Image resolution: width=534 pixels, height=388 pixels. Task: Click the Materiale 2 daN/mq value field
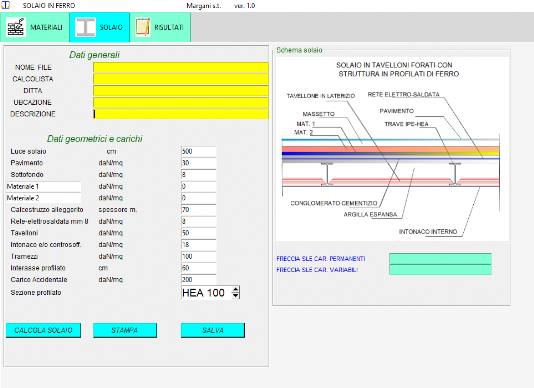(199, 198)
